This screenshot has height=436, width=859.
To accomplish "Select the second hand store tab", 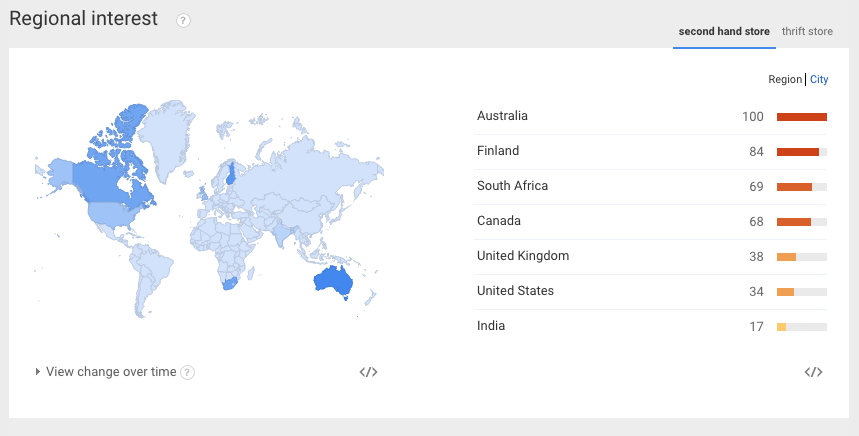I will [724, 31].
